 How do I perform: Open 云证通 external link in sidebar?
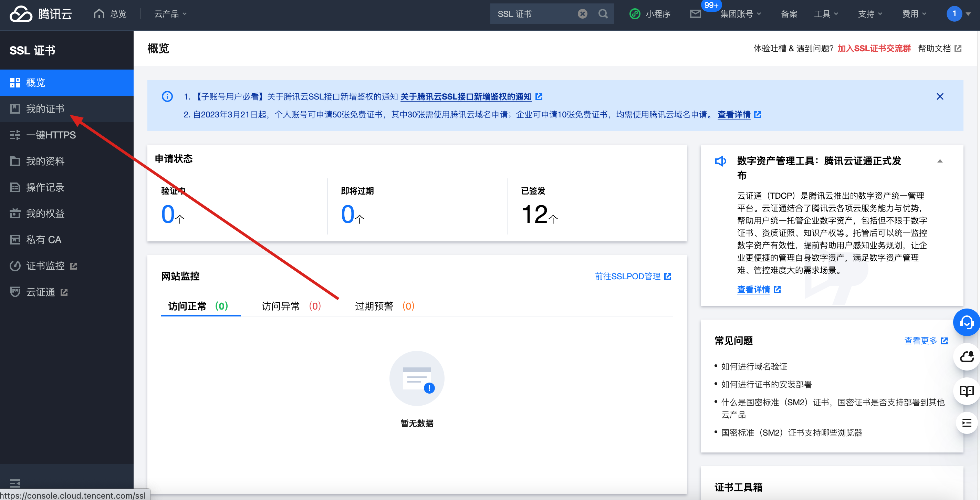(x=66, y=292)
